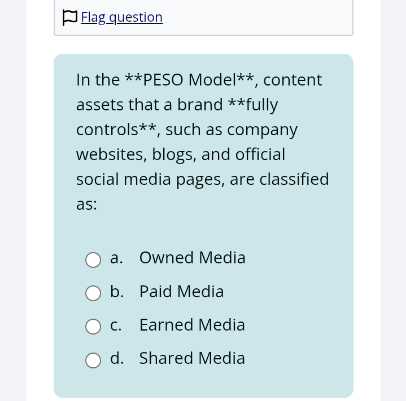Click the "PESO Model" phrase in question
406x401 pixels.
point(189,80)
